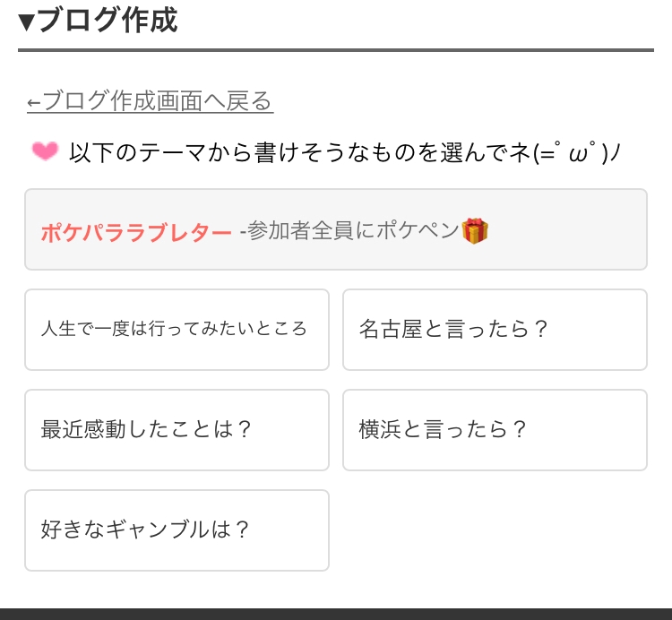
Task: Click the ブログ作成 heading text
Action: [107, 20]
